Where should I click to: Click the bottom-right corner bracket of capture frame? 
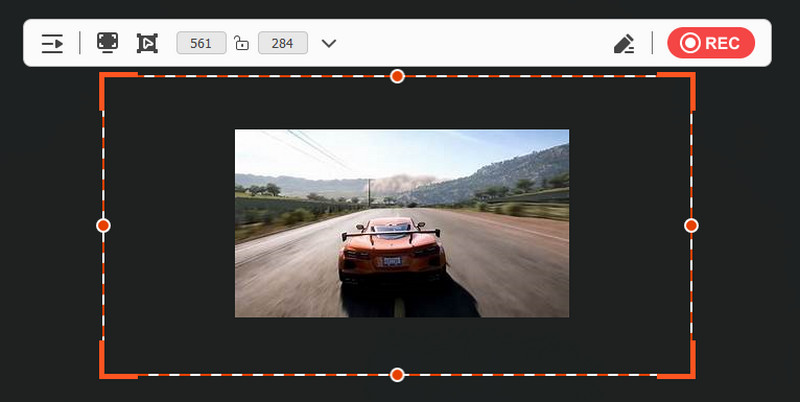[676, 360]
